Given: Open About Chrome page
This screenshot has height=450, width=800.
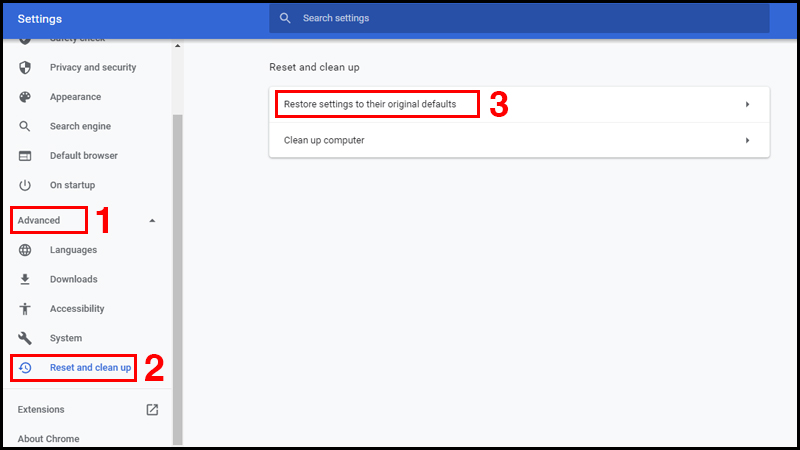Looking at the screenshot, I should pos(48,439).
